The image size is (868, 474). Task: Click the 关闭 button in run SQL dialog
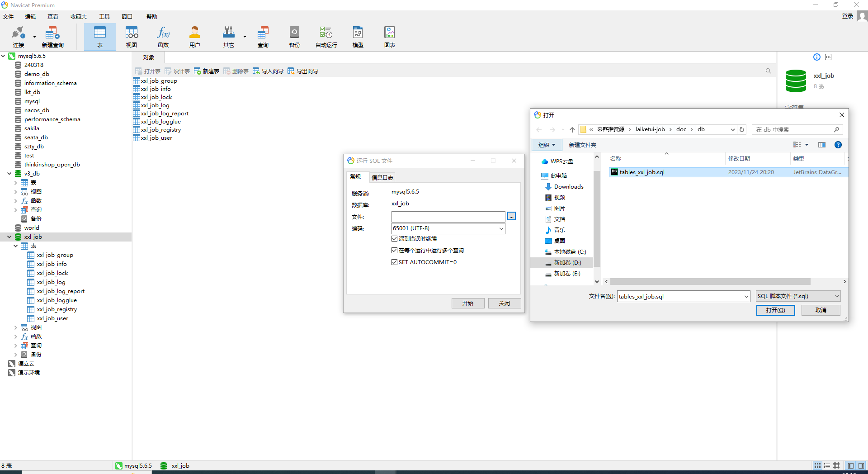(x=505, y=303)
